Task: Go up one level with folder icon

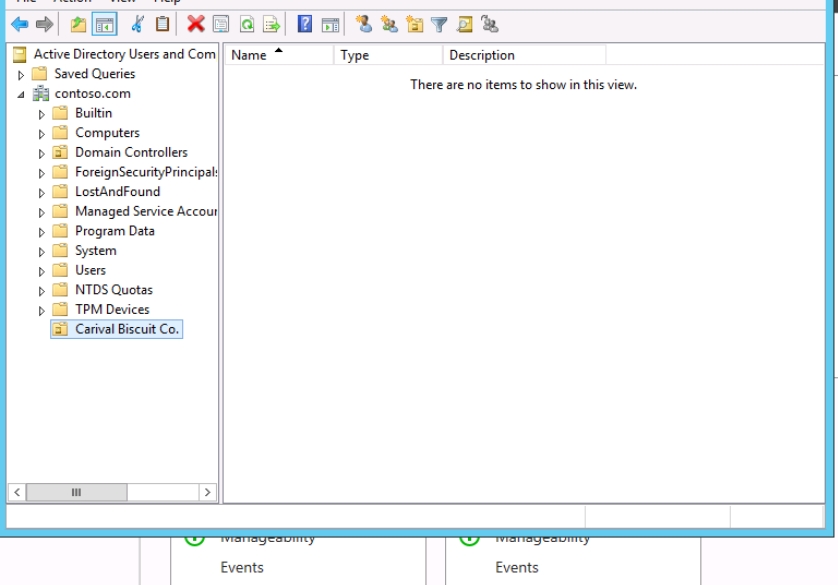Action: [78, 25]
